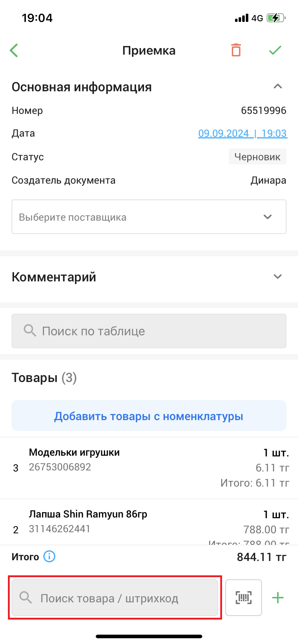Focus the Поиск по таблице field

click(149, 331)
